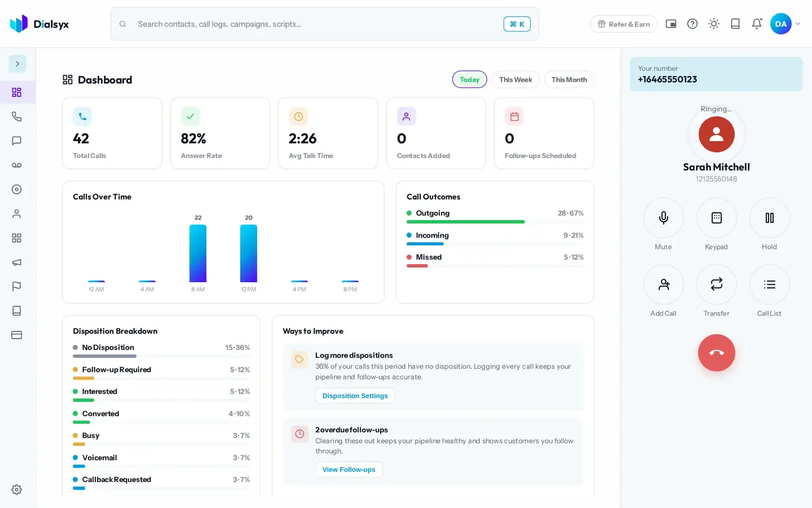Open the DA account dropdown
The width and height of the screenshot is (812, 508).
785,24
